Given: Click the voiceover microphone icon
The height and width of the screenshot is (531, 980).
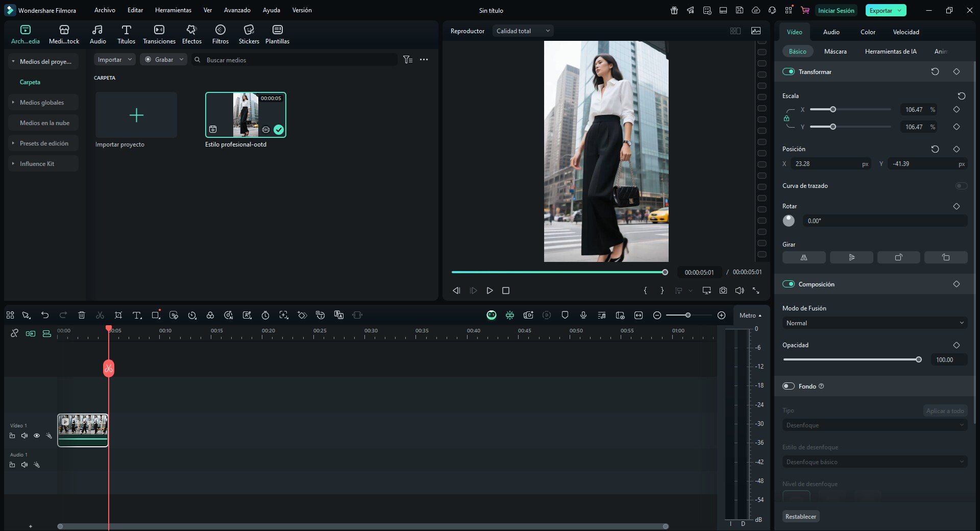Looking at the screenshot, I should pos(583,316).
